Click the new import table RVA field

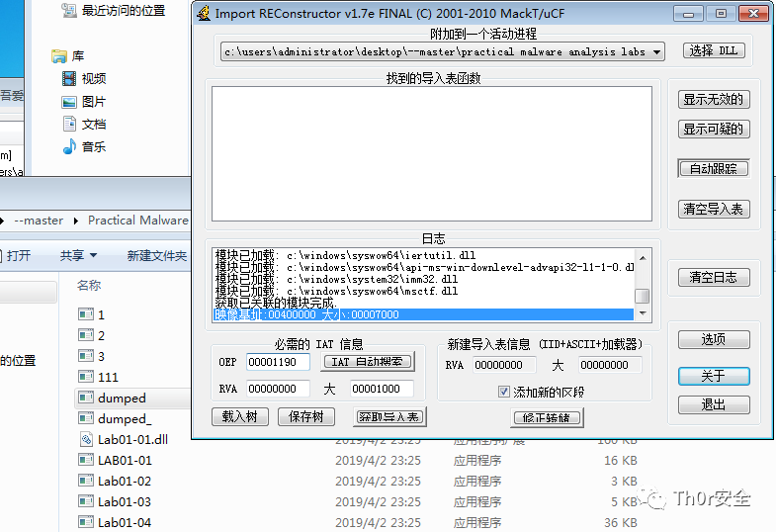(x=504, y=365)
